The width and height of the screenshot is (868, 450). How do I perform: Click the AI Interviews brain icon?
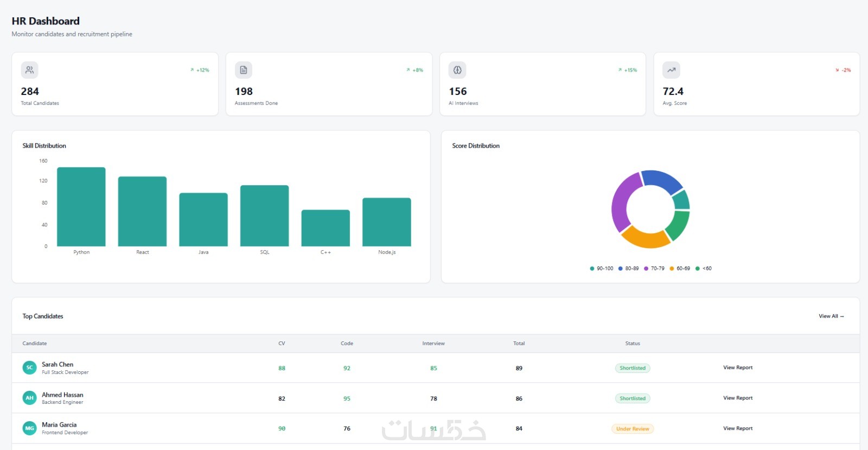(x=457, y=70)
